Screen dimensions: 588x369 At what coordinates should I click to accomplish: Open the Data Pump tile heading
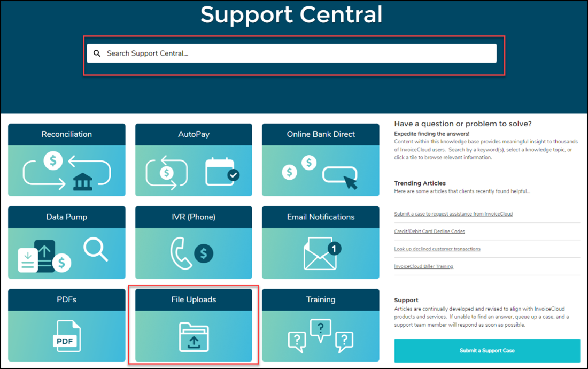tap(67, 217)
